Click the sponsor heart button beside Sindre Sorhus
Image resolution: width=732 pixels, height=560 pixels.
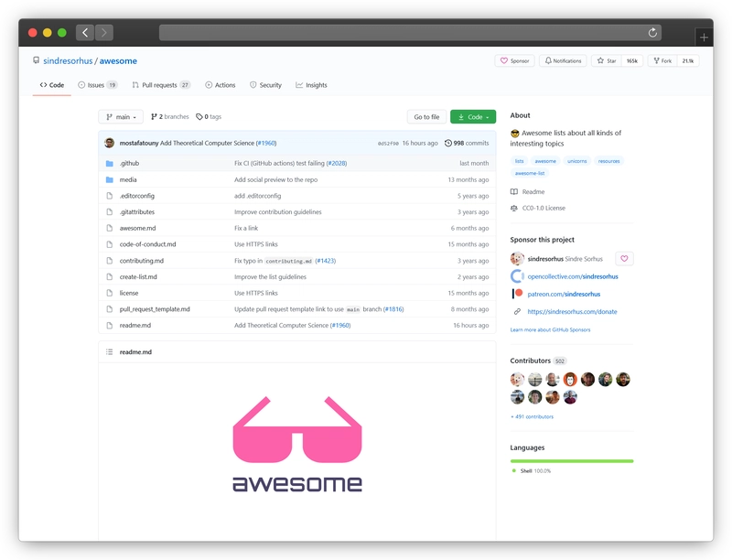[x=624, y=258]
